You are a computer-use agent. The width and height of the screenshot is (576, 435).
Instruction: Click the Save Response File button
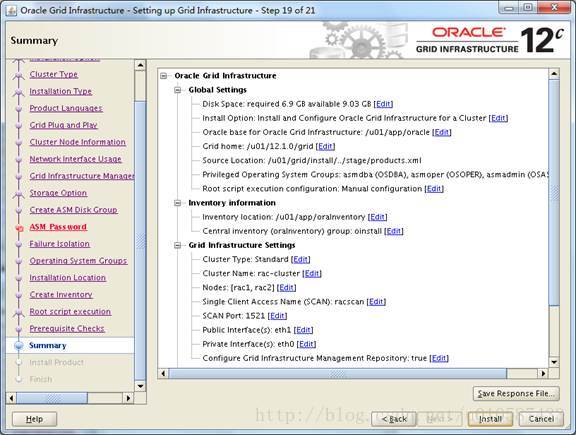tap(516, 393)
